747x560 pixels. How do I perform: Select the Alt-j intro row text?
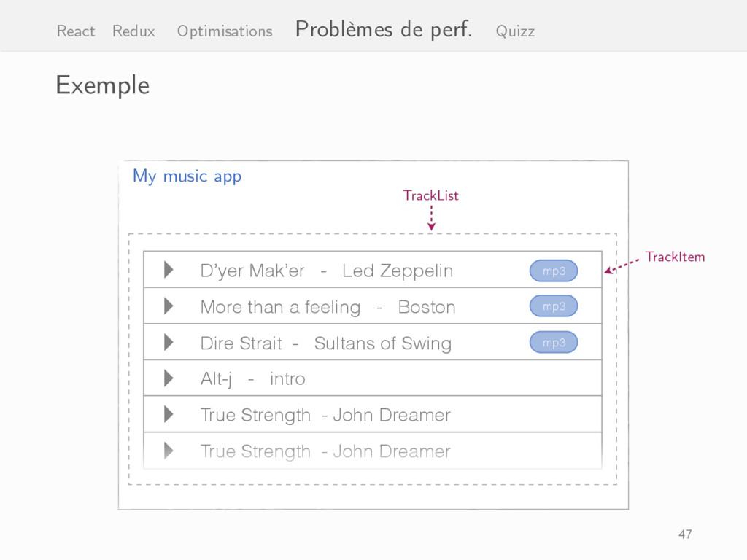tap(253, 379)
